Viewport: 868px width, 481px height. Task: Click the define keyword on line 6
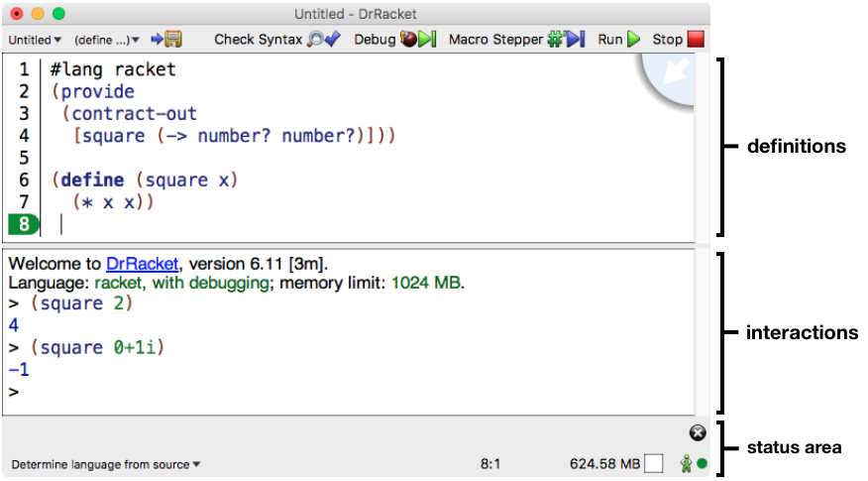[92, 180]
